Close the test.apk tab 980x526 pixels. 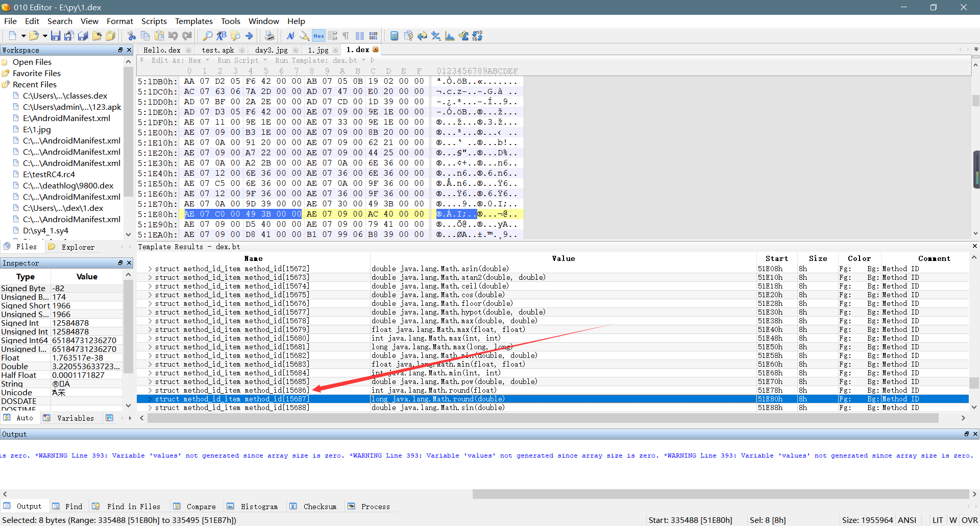pyautogui.click(x=242, y=50)
